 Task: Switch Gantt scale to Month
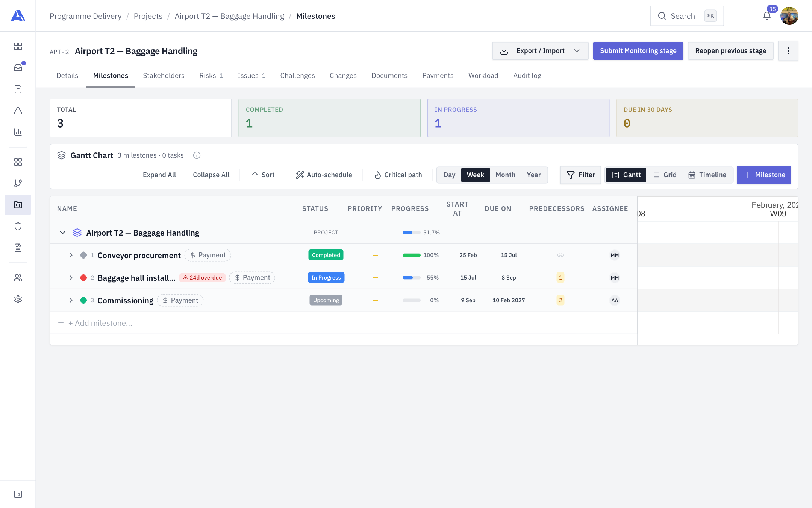click(505, 175)
